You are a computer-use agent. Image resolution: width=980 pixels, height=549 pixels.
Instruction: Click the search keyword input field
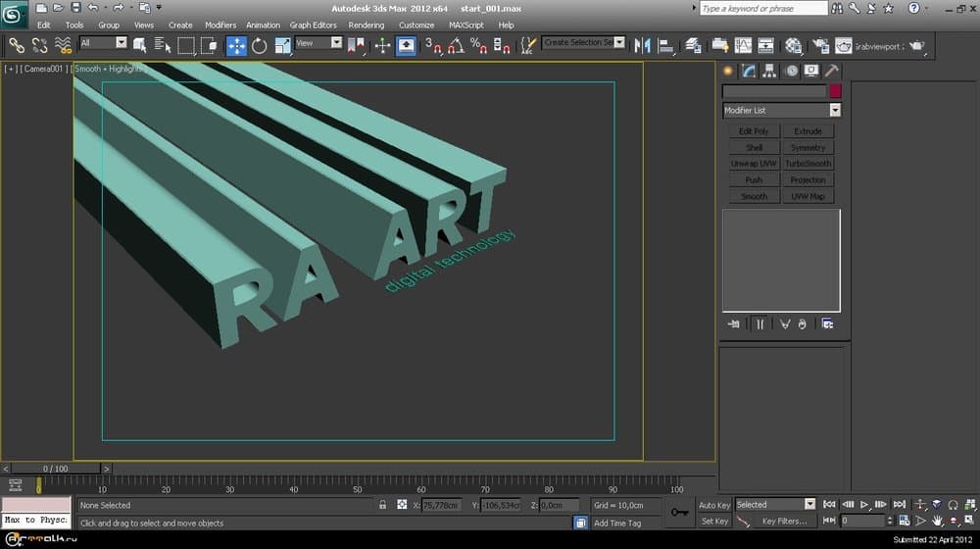point(762,8)
